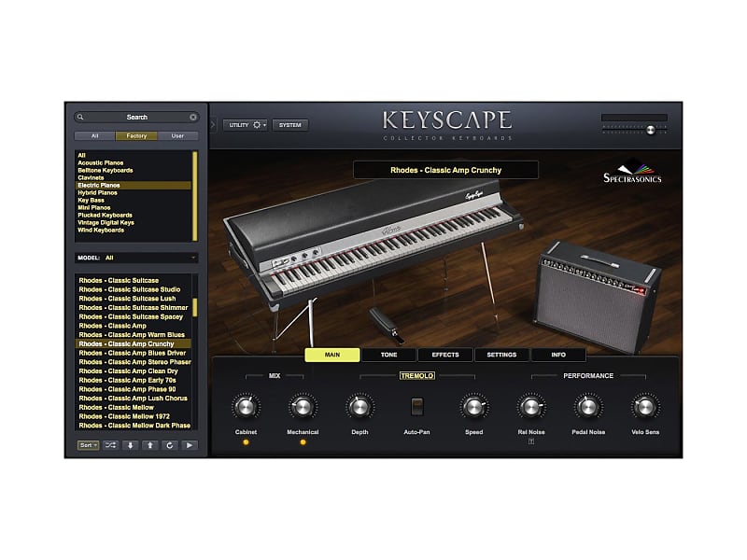Select the All browser filter tab
The width and height of the screenshot is (747, 560).
[x=95, y=136]
